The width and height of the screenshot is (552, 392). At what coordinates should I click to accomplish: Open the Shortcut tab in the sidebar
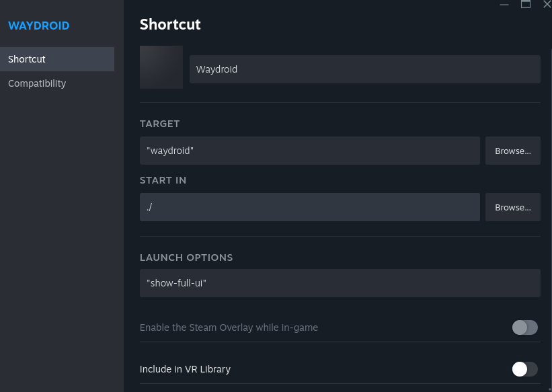tap(57, 59)
